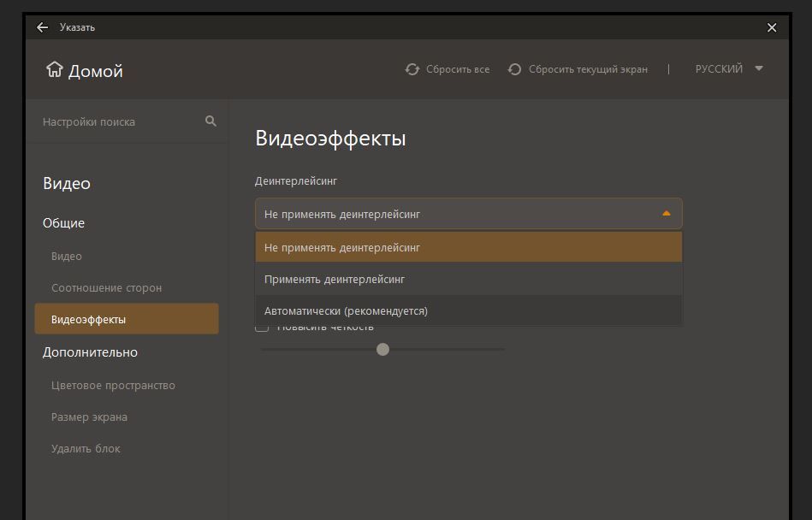Choose Автоматически (рекомендуется) option
812x520 pixels.
[469, 311]
